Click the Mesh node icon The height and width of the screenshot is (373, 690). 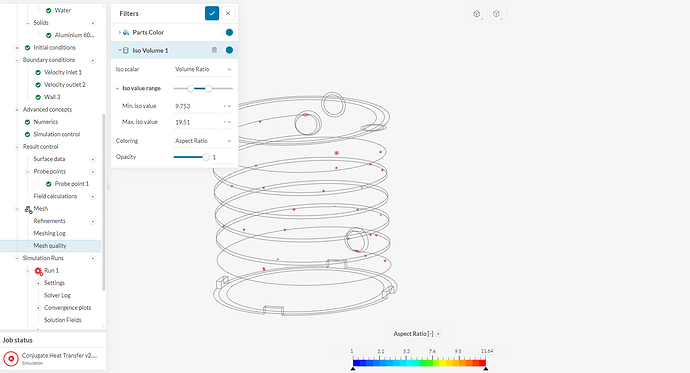coord(28,209)
